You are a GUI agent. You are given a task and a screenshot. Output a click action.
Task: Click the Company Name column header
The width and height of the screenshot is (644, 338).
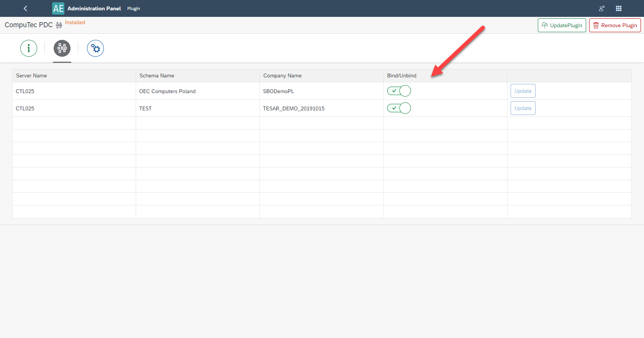282,75
